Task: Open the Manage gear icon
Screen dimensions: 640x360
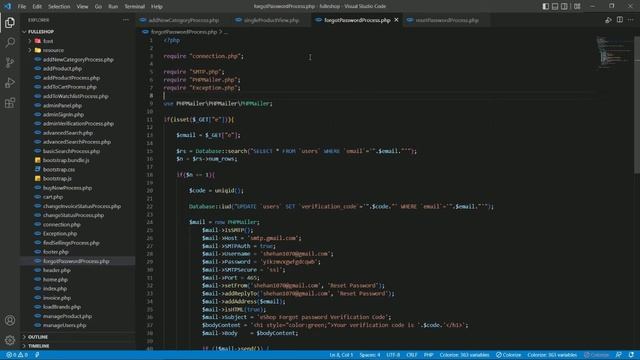Action: [10, 340]
